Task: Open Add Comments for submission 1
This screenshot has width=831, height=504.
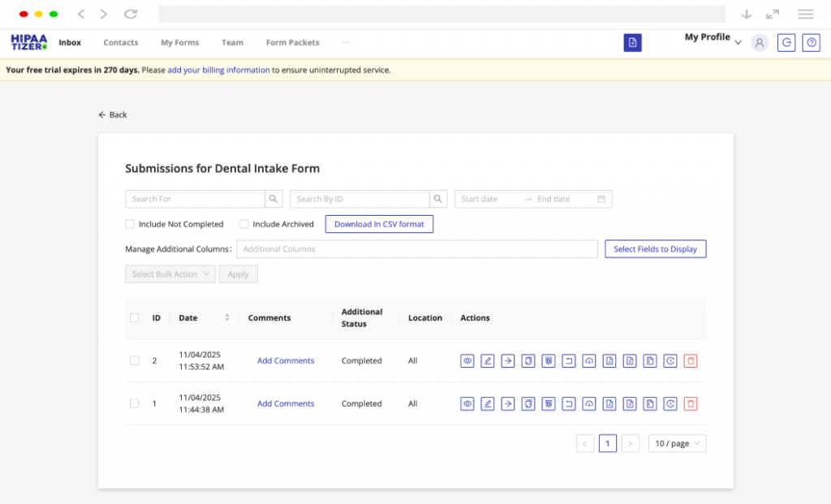Action: [x=286, y=403]
